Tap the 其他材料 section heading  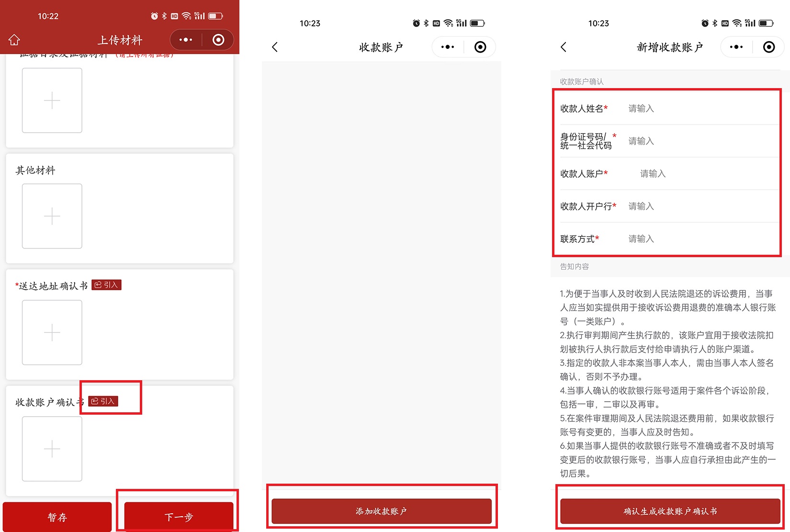click(x=35, y=170)
